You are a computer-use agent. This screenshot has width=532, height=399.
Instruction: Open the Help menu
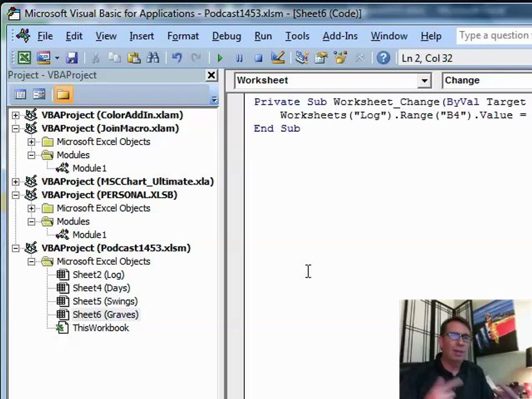point(431,36)
